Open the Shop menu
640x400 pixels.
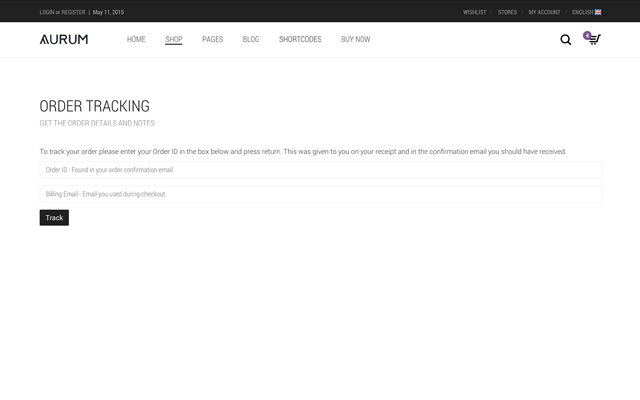(x=174, y=39)
